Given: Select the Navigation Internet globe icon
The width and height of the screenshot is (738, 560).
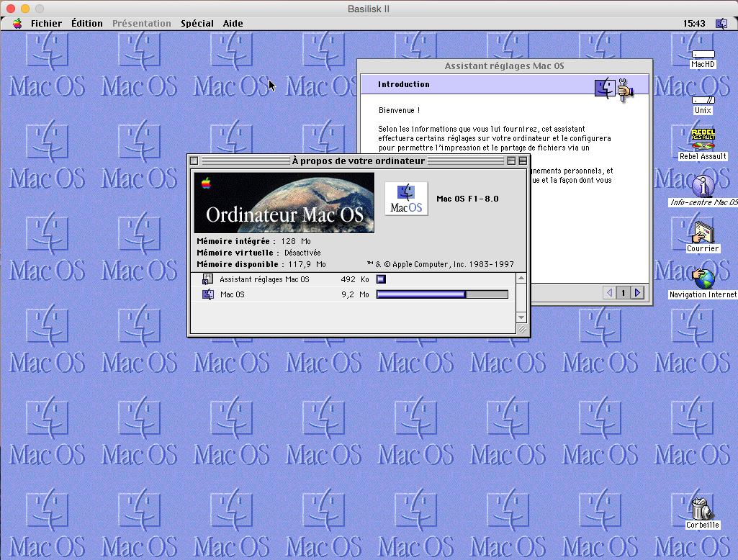Looking at the screenshot, I should tap(703, 278).
